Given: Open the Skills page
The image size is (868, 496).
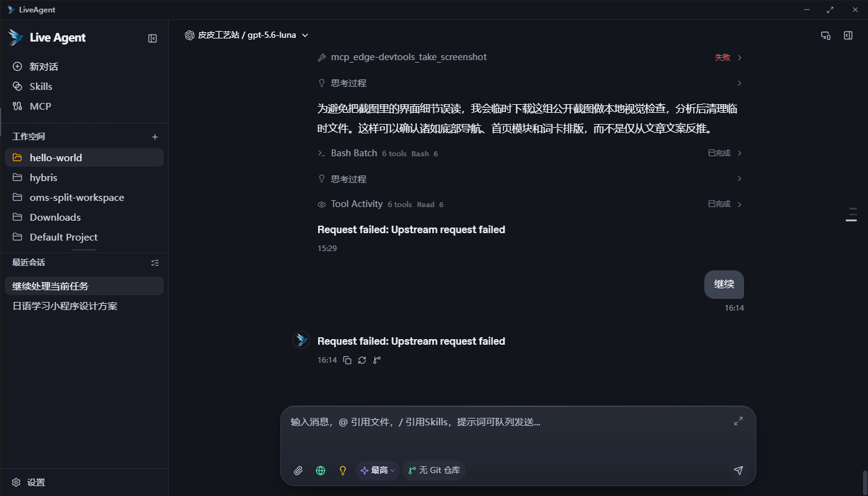Looking at the screenshot, I should tap(41, 87).
